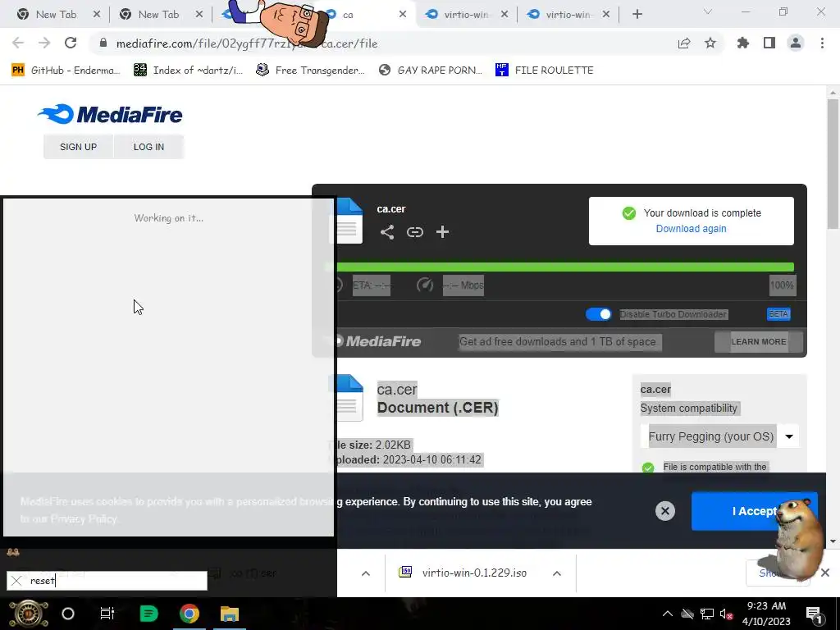Open the FILE ROULETTE bookmark
Screen dimensions: 840x630
coord(545,71)
